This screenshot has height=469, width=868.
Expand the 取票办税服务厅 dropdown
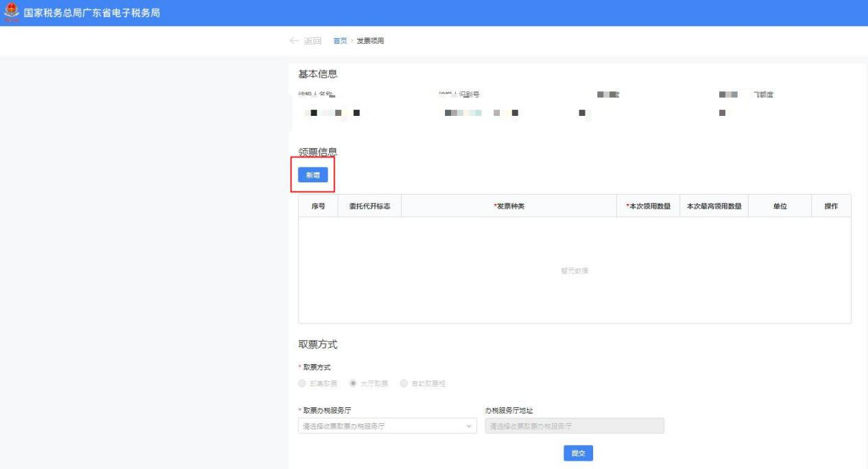click(389, 426)
